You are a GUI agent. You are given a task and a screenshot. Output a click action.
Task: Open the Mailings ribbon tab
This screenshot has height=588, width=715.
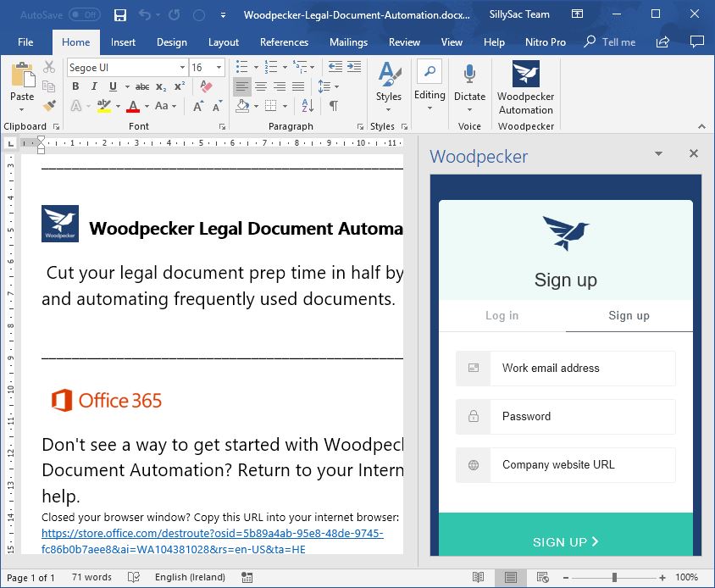click(x=348, y=42)
